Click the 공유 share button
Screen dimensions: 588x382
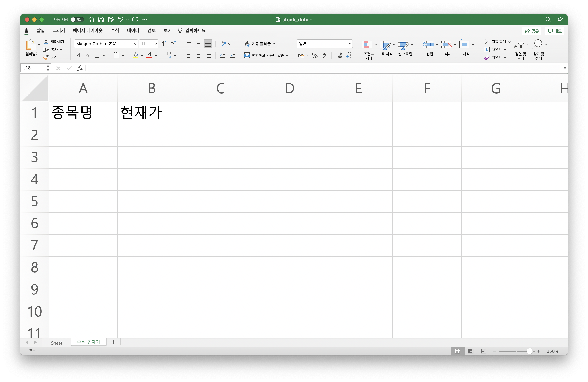coord(532,31)
